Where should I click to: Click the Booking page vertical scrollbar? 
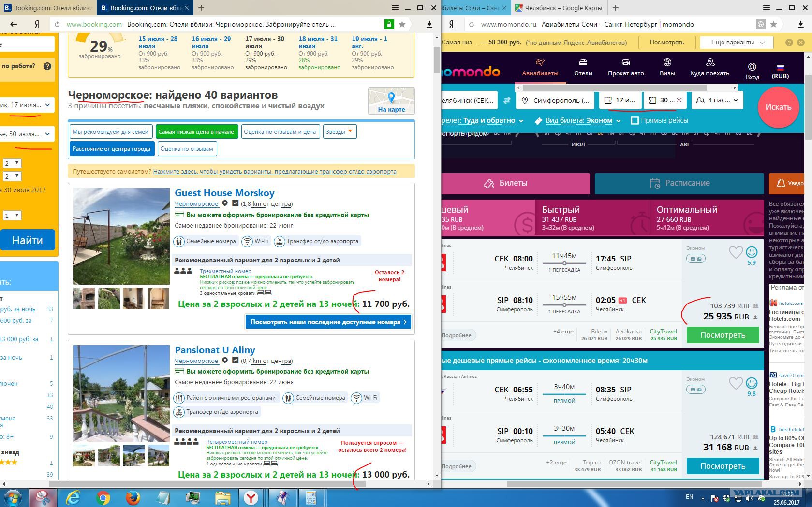pyautogui.click(x=437, y=60)
